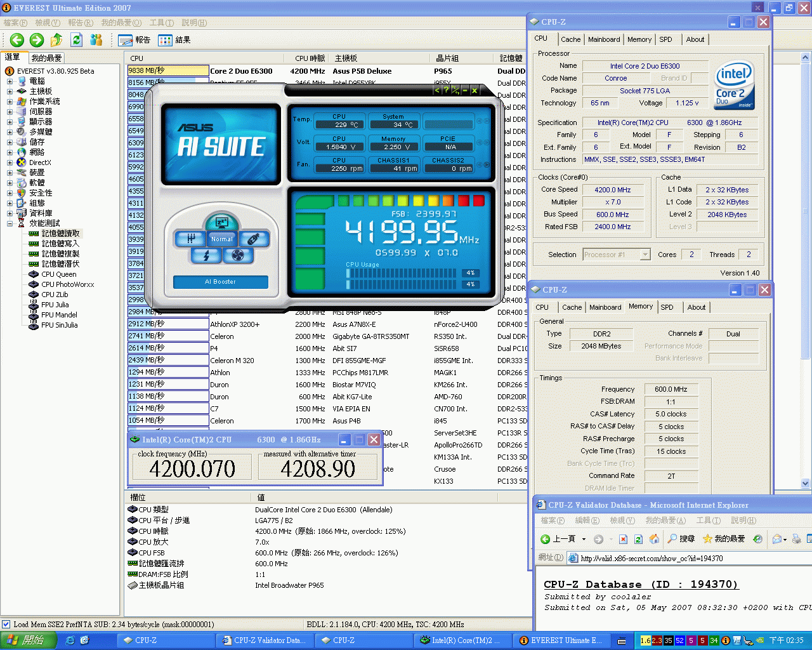The width and height of the screenshot is (812, 650).
Task: Click Start button 開始
Action: (x=29, y=640)
